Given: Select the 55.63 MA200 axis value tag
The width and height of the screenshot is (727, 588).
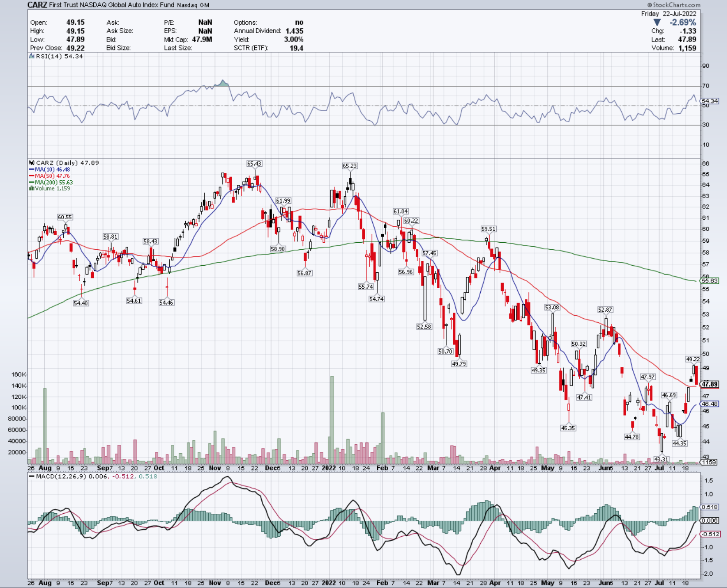Looking at the screenshot, I should [710, 281].
